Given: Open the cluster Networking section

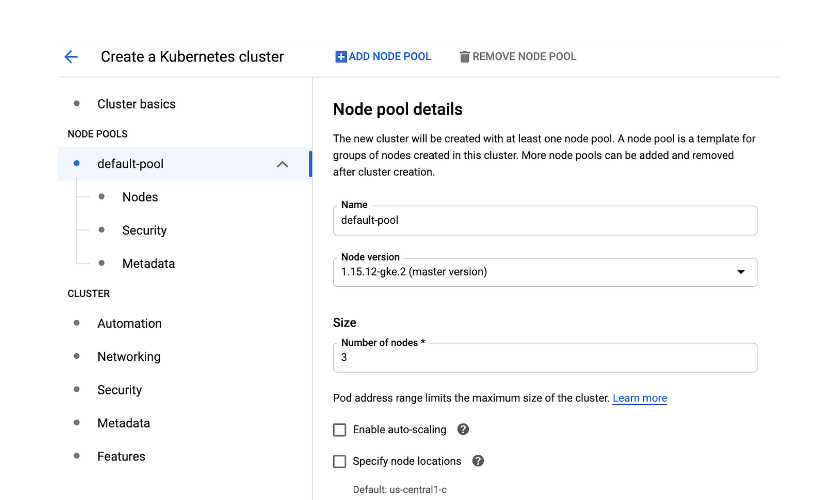Looking at the screenshot, I should point(128,357).
